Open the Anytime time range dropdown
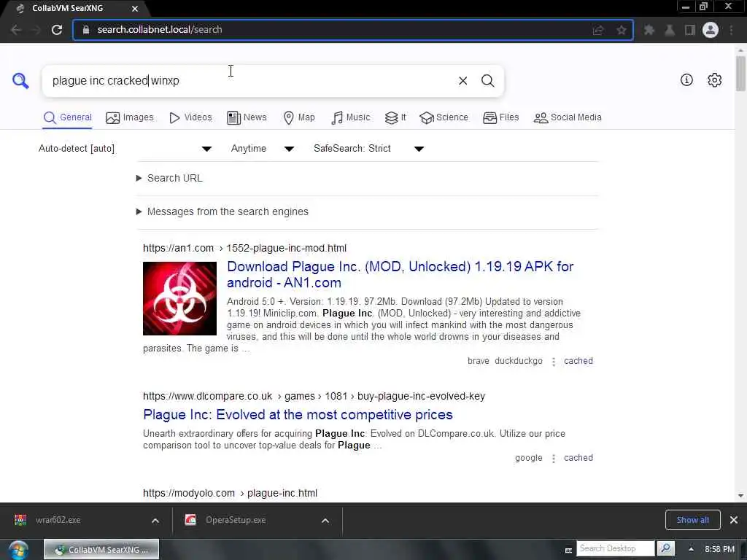 (263, 149)
